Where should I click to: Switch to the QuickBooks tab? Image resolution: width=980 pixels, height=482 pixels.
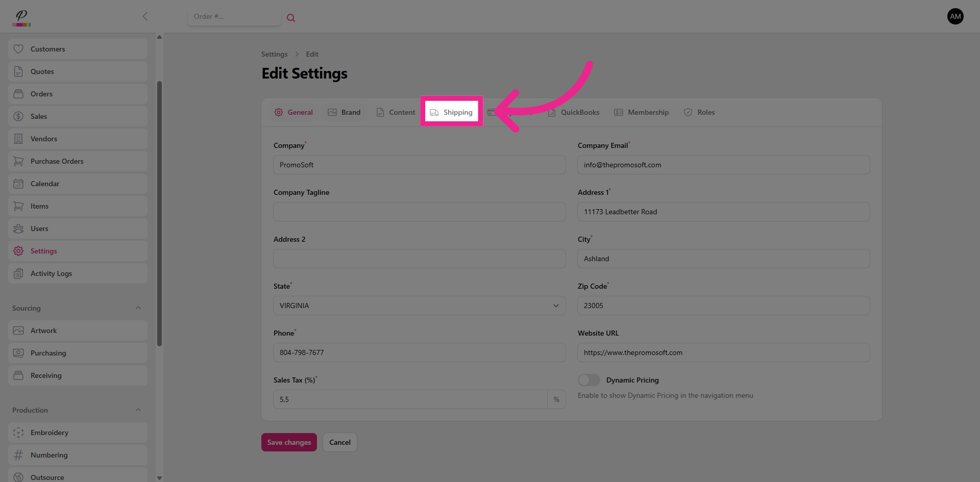(x=574, y=112)
